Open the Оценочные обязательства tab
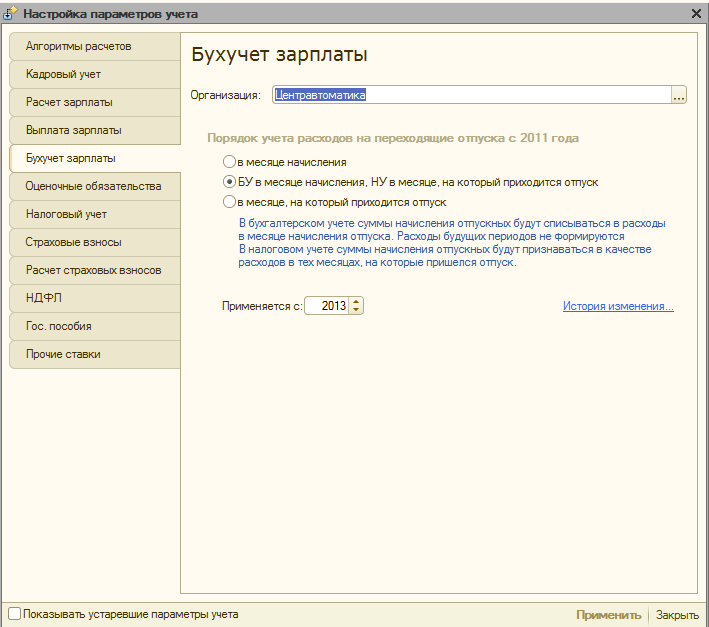Screen dimensions: 709x627 point(93,186)
